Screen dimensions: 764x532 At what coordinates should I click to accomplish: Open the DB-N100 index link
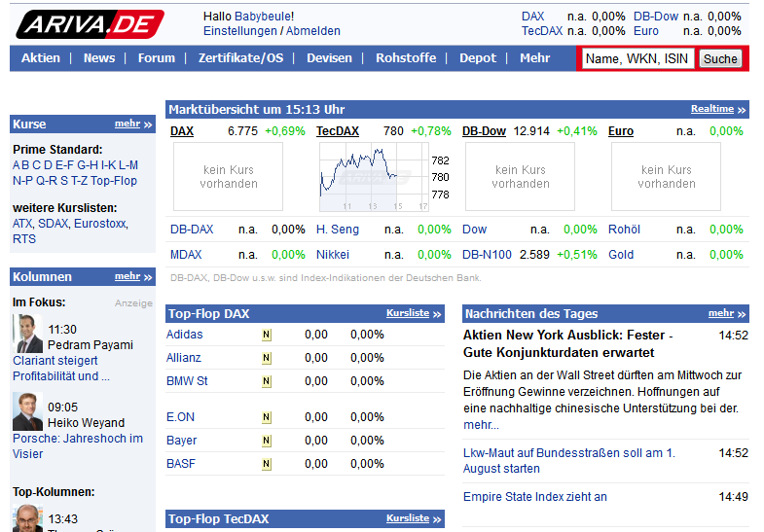(487, 255)
